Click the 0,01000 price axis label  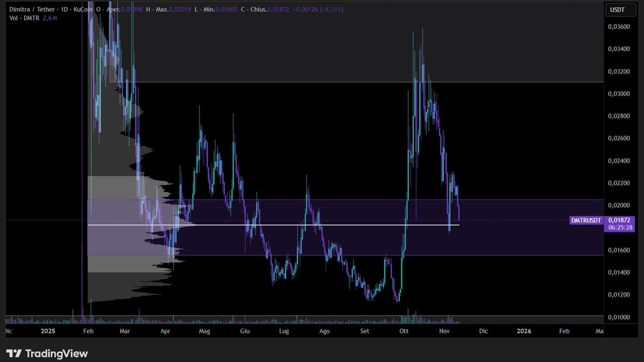pyautogui.click(x=619, y=317)
